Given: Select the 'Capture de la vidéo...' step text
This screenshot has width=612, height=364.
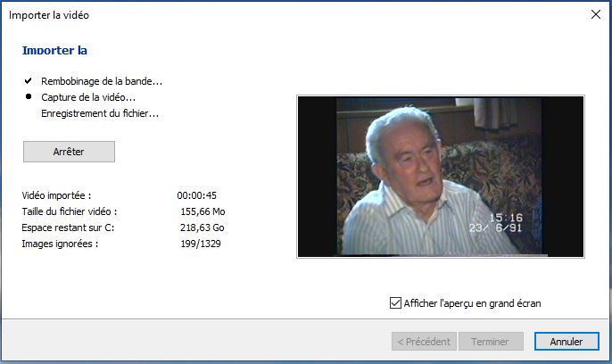Looking at the screenshot, I should (x=88, y=97).
